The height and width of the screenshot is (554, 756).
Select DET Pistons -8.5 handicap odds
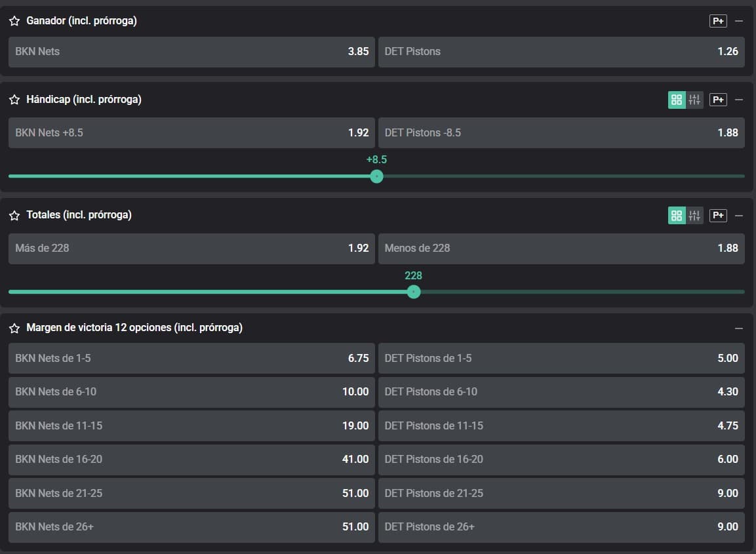coord(561,132)
